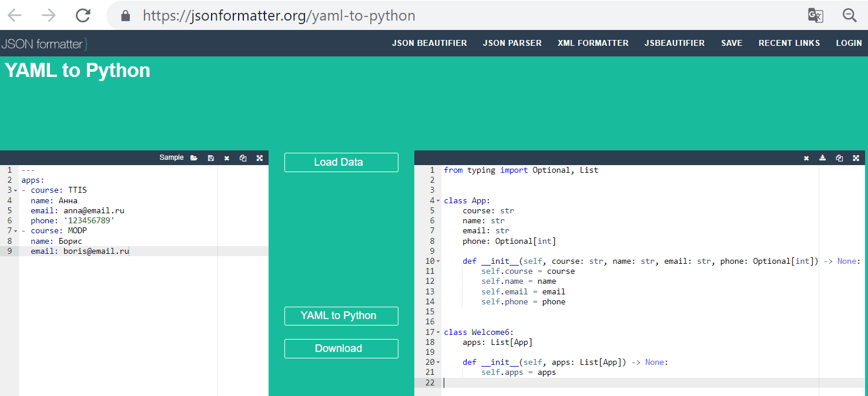
Task: Click 'self.phone = phone' line in output
Action: (x=524, y=302)
